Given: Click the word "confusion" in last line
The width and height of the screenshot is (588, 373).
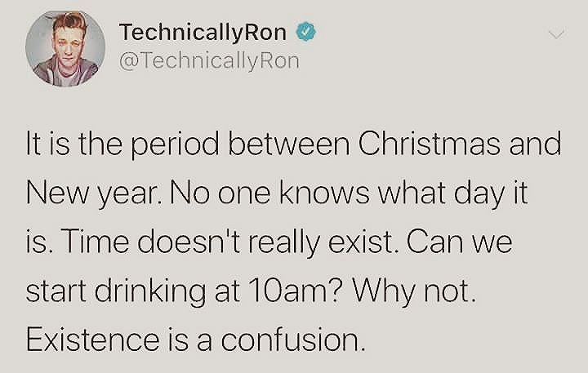Looking at the screenshot, I should [x=290, y=340].
